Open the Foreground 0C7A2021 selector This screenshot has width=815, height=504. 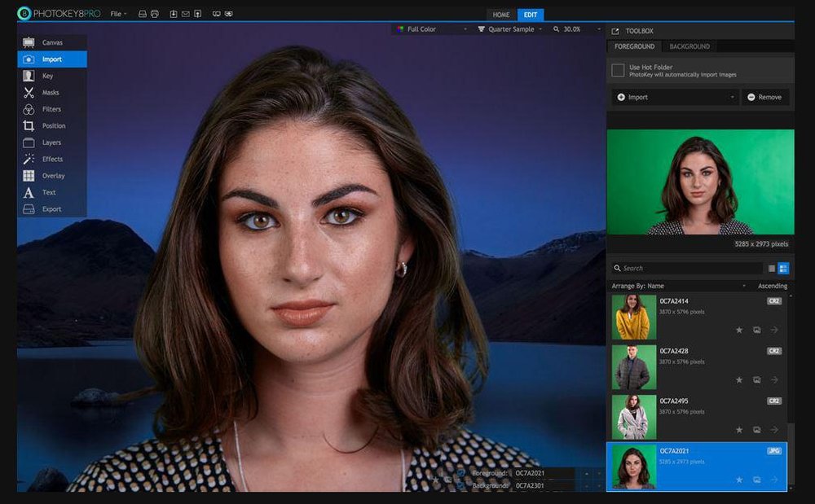pyautogui.click(x=544, y=473)
